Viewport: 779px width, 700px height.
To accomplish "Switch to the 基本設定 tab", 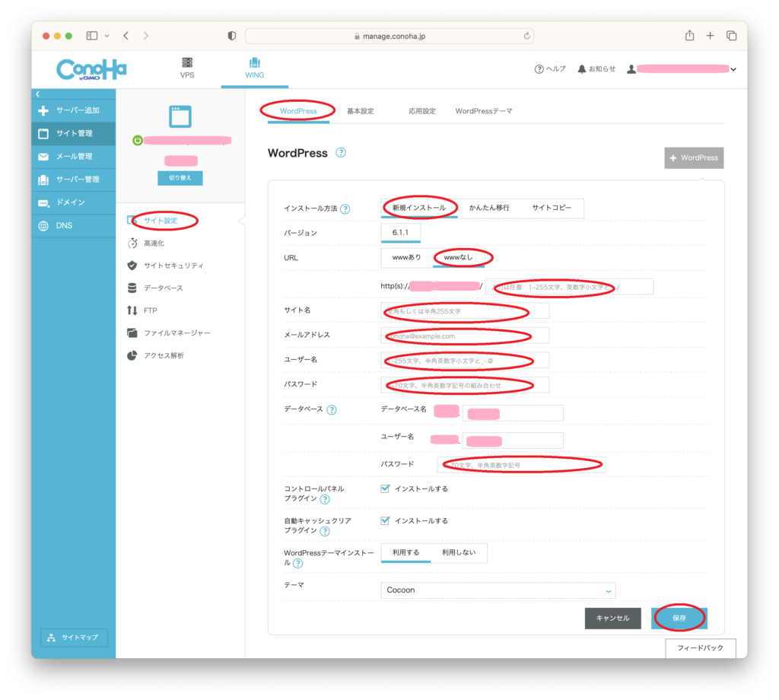I will [360, 111].
